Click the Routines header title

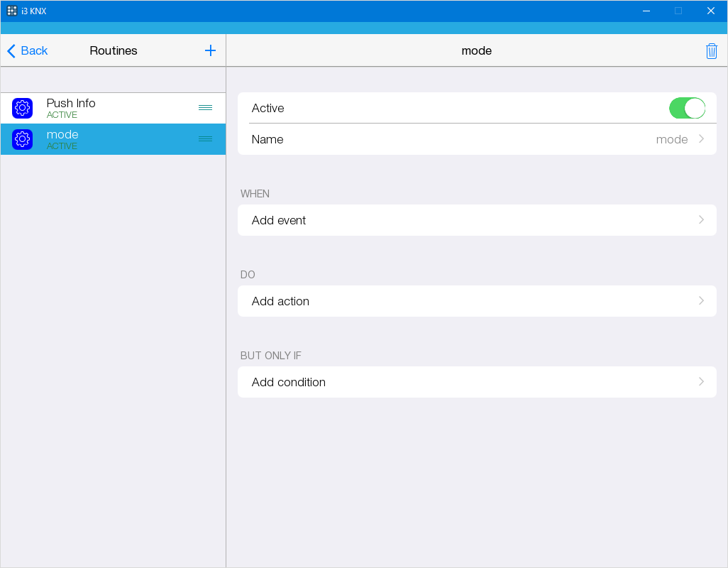tap(113, 50)
